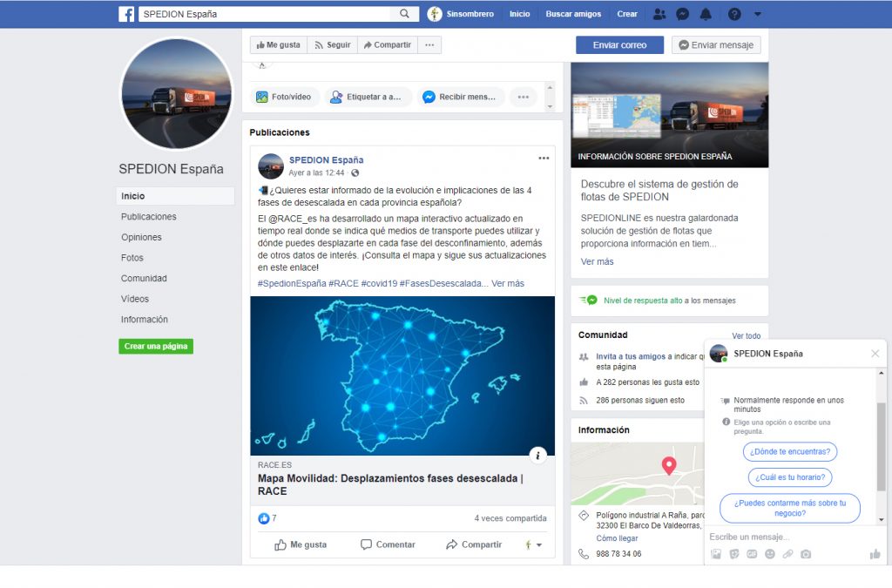Click Crear una página button

(x=156, y=347)
